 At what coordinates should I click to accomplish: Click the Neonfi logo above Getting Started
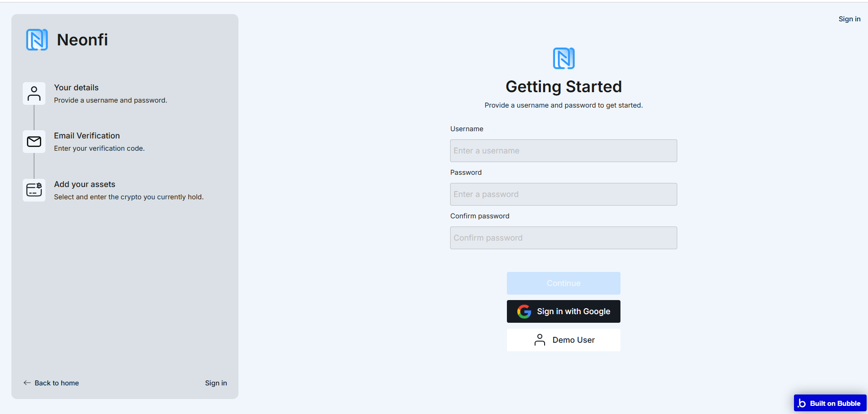point(564,58)
